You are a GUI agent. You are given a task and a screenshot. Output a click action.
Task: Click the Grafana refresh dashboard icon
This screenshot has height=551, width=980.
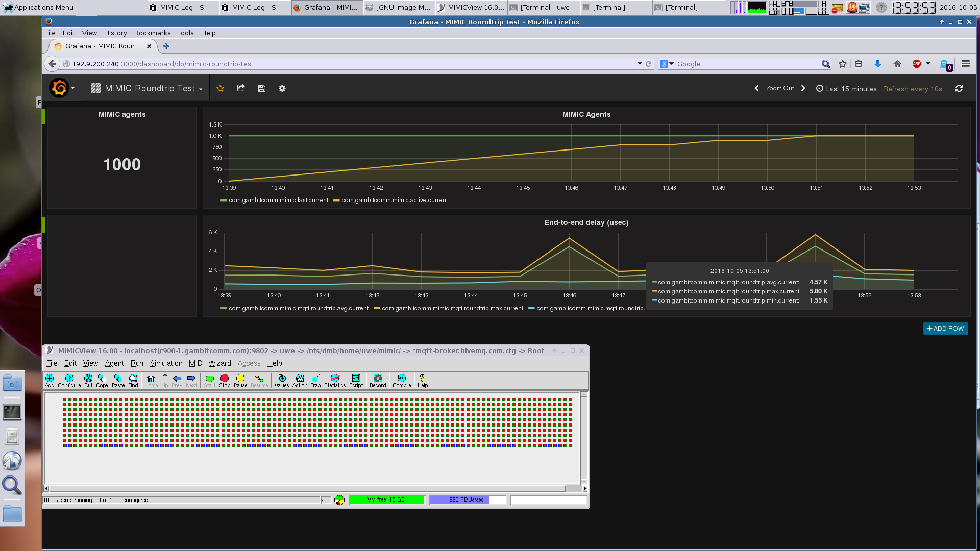point(959,88)
